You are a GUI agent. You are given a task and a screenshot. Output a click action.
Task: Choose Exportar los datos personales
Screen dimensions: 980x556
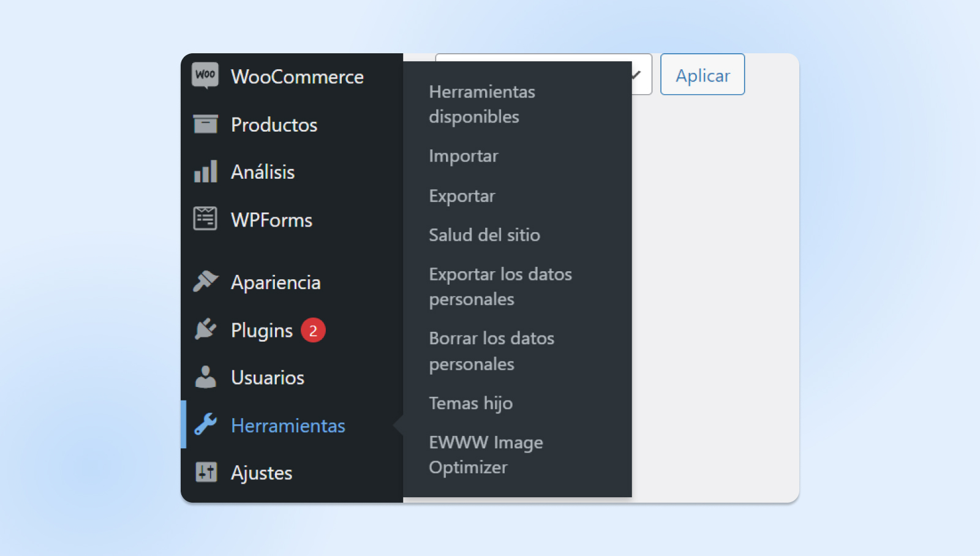coord(500,287)
